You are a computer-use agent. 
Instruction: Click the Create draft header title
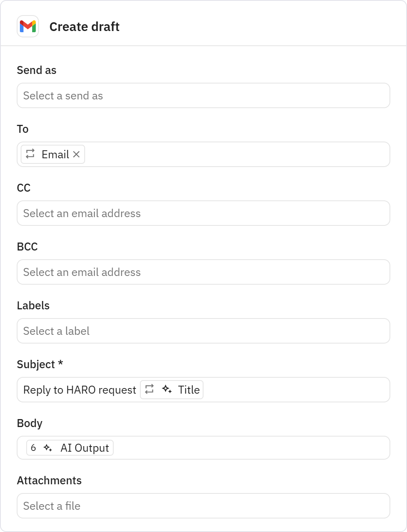coord(84,27)
